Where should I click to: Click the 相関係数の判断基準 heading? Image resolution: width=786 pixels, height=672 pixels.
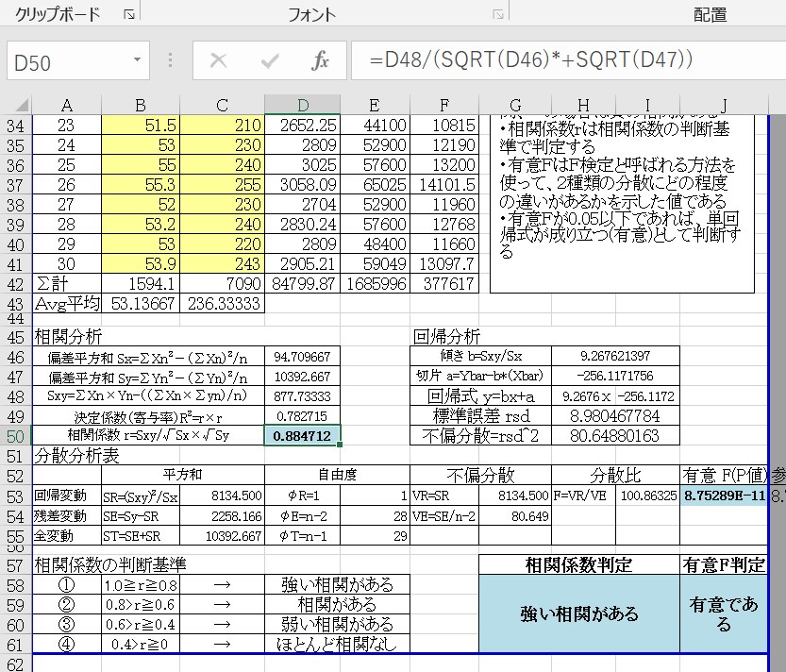coord(109,565)
